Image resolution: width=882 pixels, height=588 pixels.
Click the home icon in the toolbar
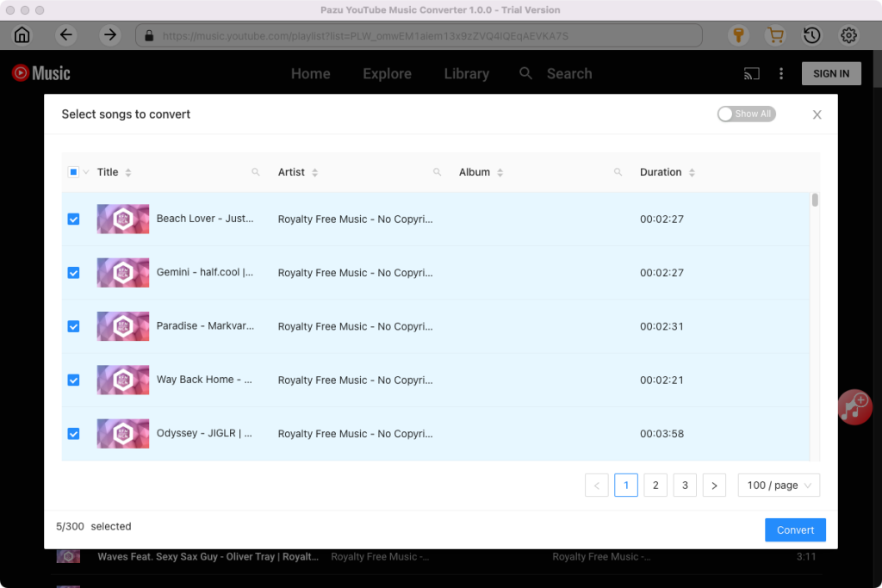[x=22, y=35]
